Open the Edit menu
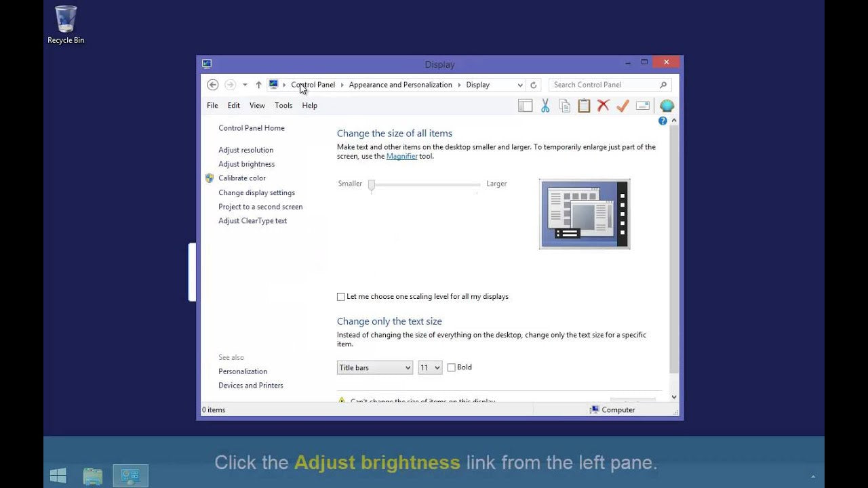This screenshot has width=868, height=488. pyautogui.click(x=234, y=106)
